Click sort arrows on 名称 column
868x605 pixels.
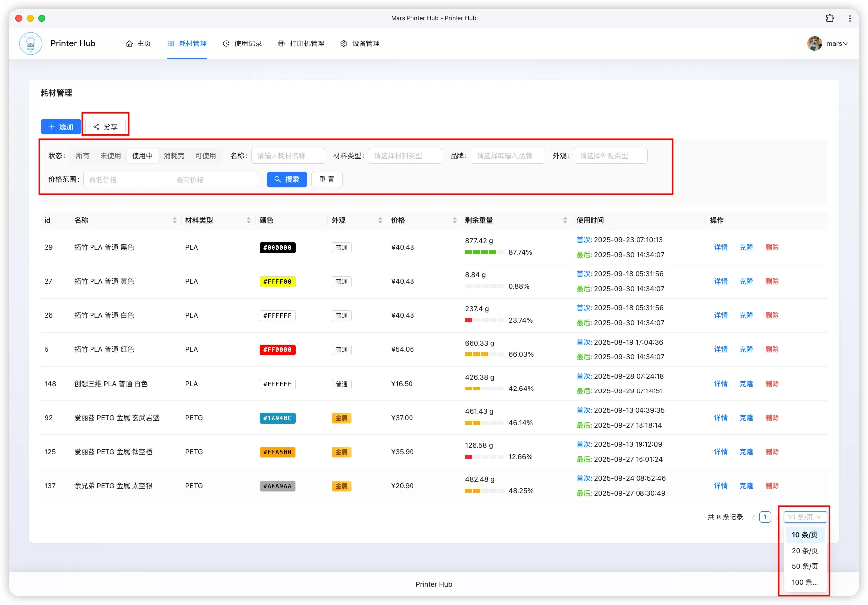pyautogui.click(x=175, y=220)
